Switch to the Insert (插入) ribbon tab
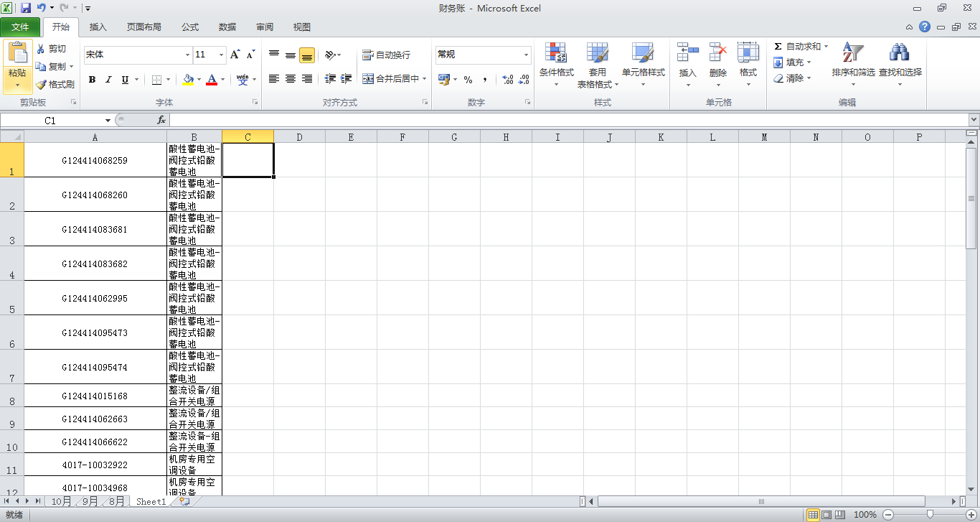 [x=98, y=27]
